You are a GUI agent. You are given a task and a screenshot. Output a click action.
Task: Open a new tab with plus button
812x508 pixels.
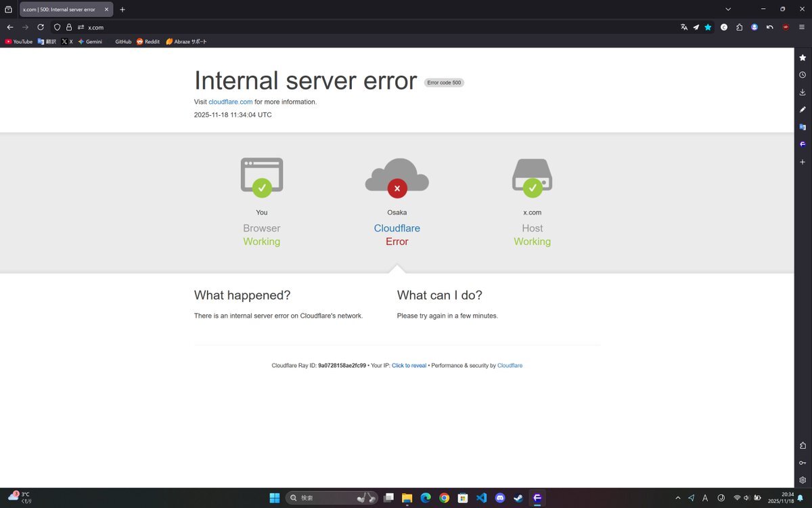tap(122, 9)
